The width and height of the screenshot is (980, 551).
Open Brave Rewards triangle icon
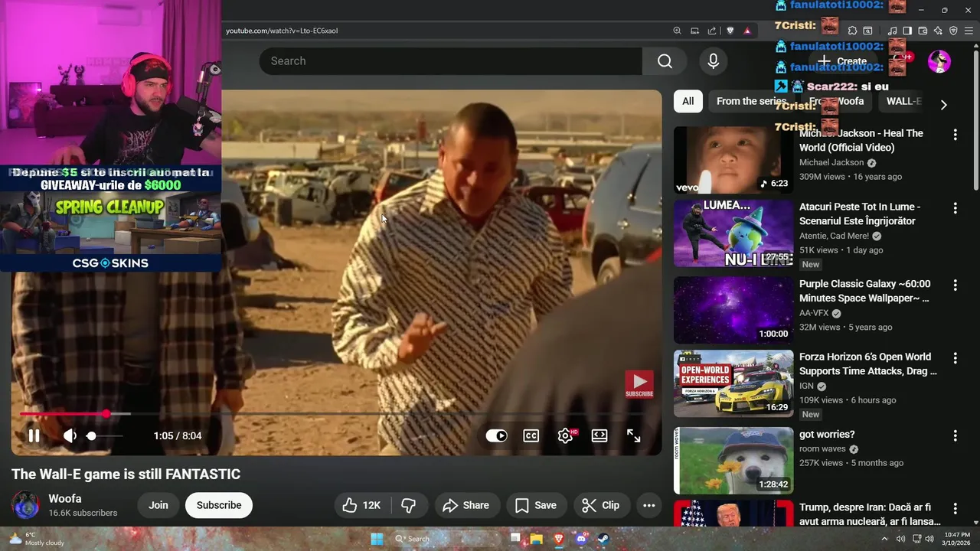pos(747,31)
